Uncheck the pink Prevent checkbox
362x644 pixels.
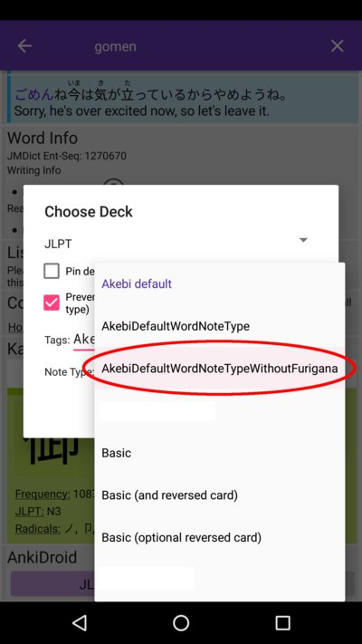point(52,303)
